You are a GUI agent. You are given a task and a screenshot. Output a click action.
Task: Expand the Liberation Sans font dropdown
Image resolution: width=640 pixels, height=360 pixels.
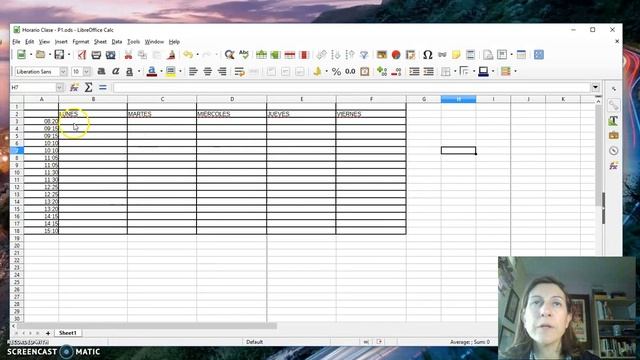pyautogui.click(x=63, y=71)
